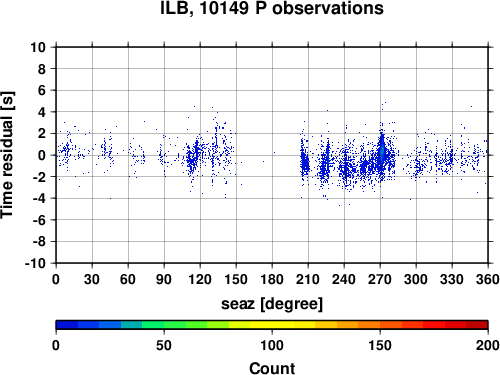The image size is (500, 375).
Task: Click the 'seaz [degree]' x-axis label
Action: click(272, 304)
